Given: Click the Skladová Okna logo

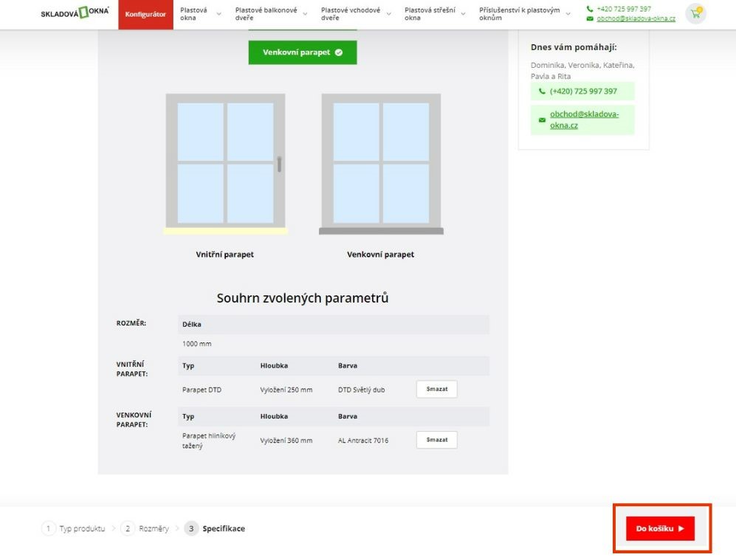Looking at the screenshot, I should 75,13.
